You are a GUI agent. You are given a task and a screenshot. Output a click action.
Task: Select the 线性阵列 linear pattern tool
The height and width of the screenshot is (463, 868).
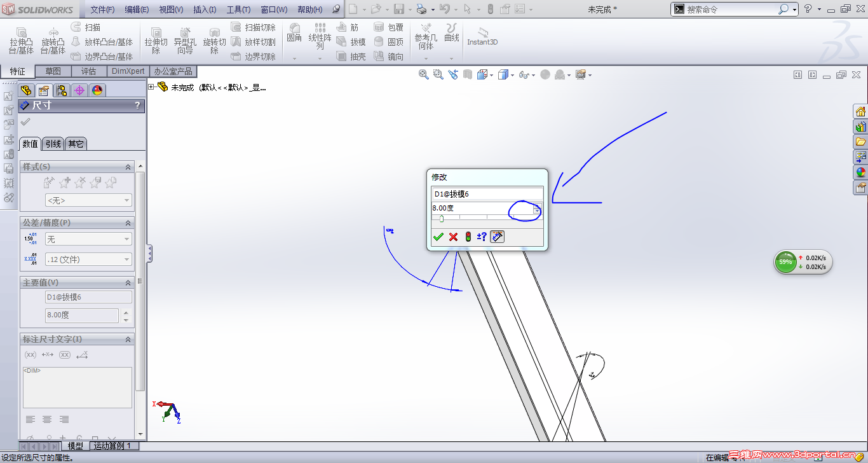320,37
